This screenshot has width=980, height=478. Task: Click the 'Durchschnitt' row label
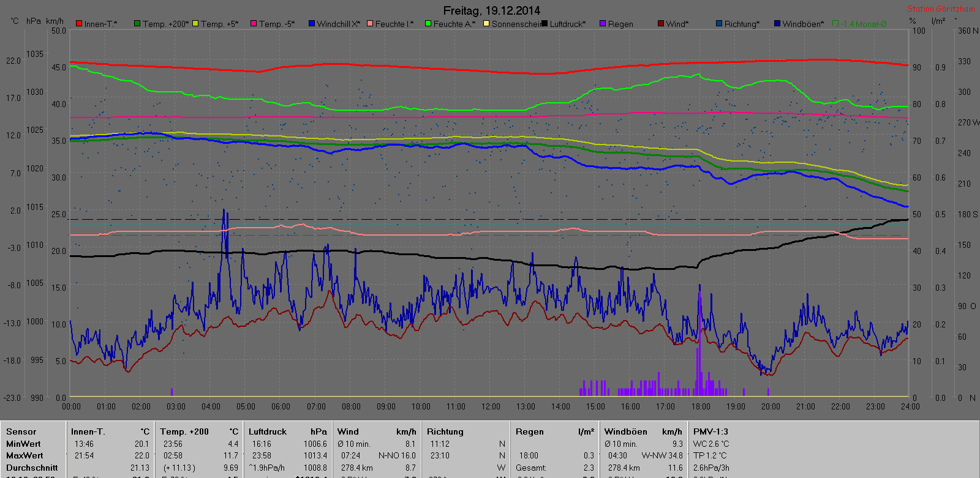coord(32,468)
